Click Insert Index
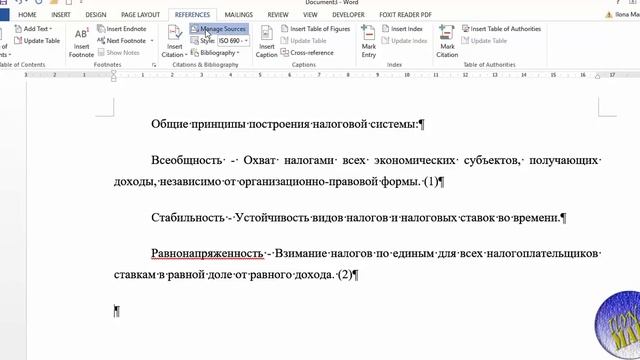 pyautogui.click(x=402, y=29)
